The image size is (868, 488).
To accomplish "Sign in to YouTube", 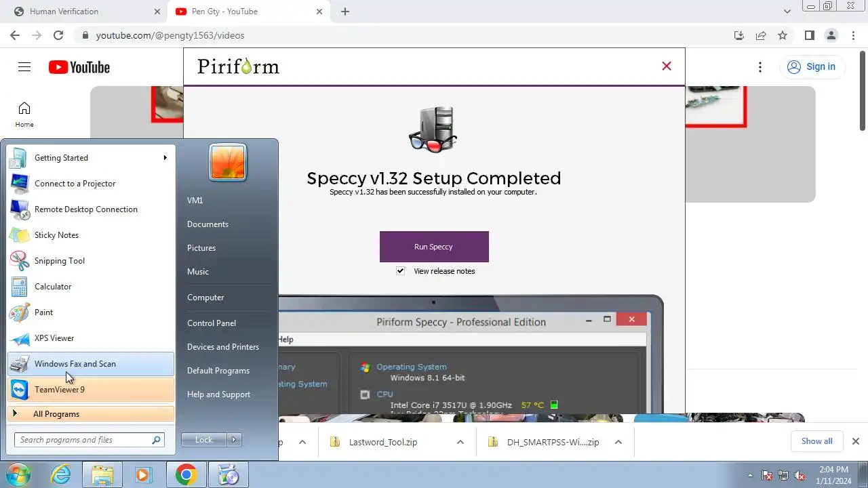I will click(812, 66).
